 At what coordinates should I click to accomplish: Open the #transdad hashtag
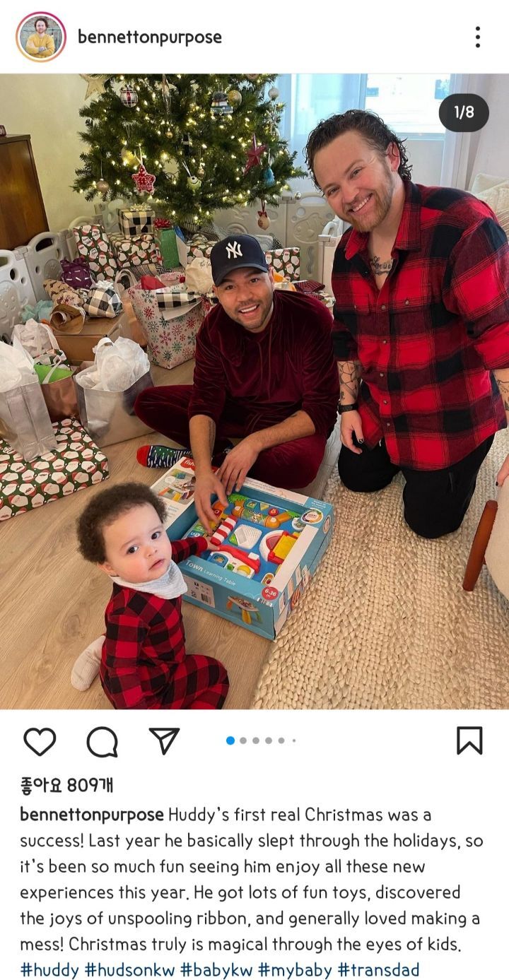pyautogui.click(x=379, y=970)
